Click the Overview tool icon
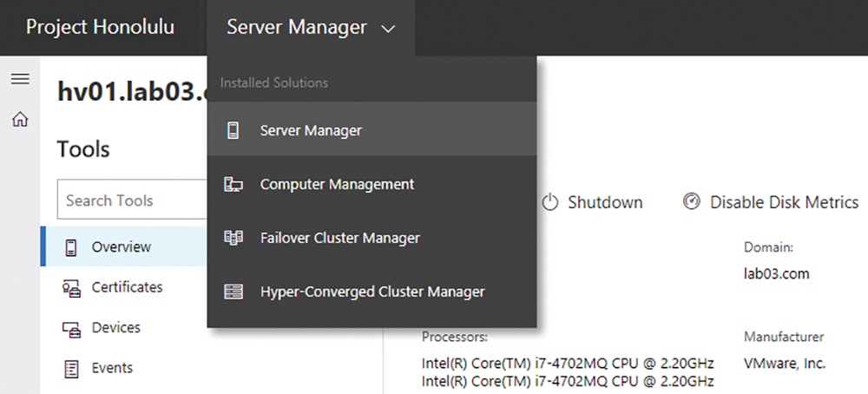The image size is (868, 394). [x=71, y=247]
